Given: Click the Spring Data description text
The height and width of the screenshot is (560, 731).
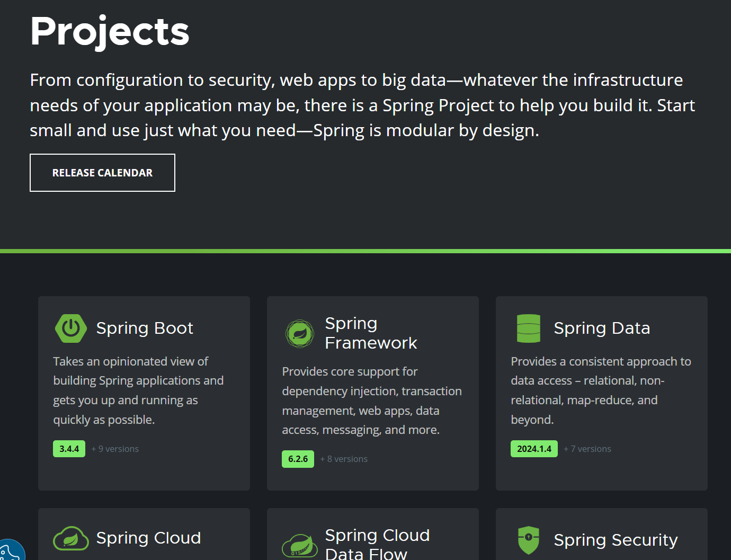Looking at the screenshot, I should click(601, 390).
